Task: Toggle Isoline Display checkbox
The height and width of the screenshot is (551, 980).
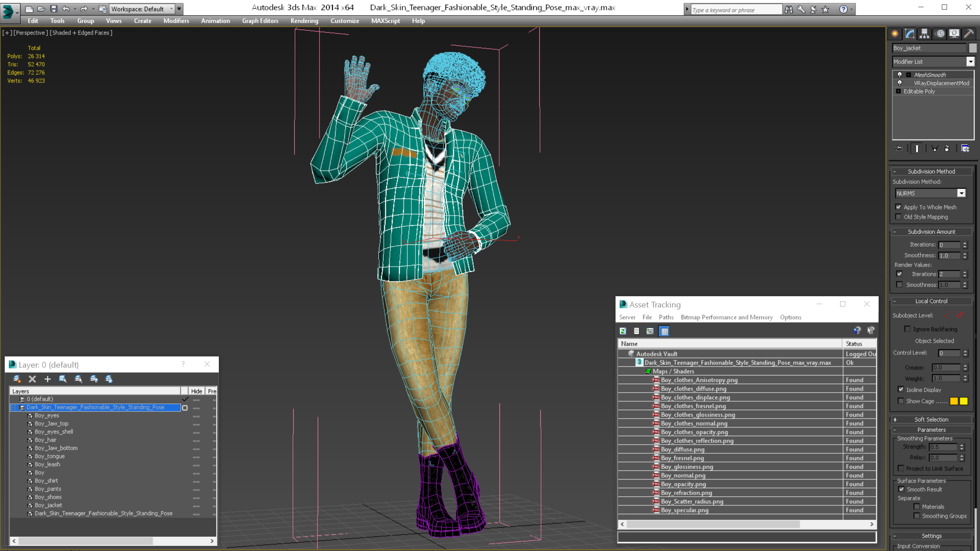Action: (x=901, y=389)
